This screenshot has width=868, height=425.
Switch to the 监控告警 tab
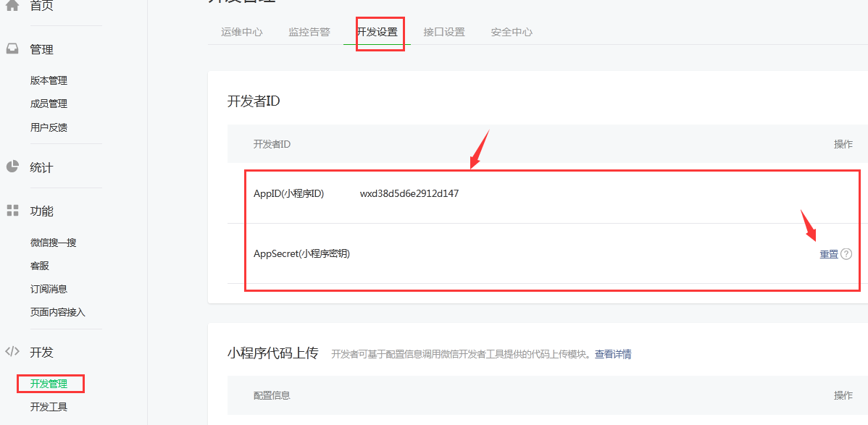309,32
